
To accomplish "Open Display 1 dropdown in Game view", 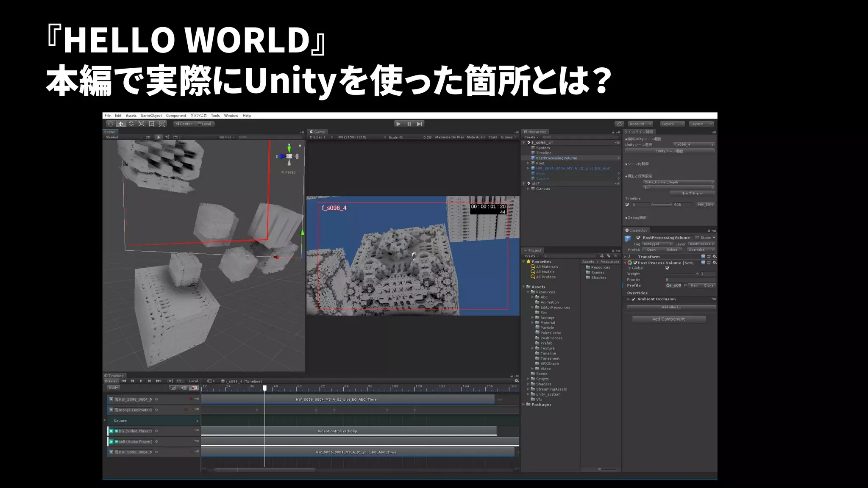I will (321, 137).
